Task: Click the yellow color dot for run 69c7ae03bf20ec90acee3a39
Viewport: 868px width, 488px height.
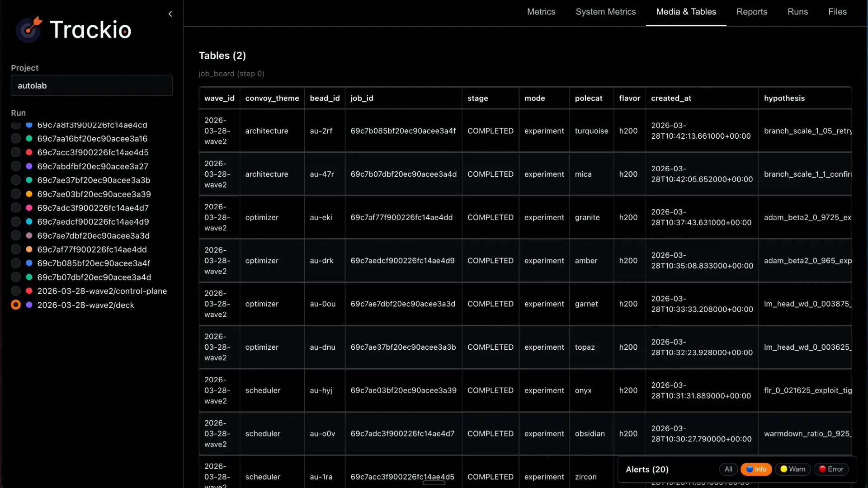Action: pos(29,194)
